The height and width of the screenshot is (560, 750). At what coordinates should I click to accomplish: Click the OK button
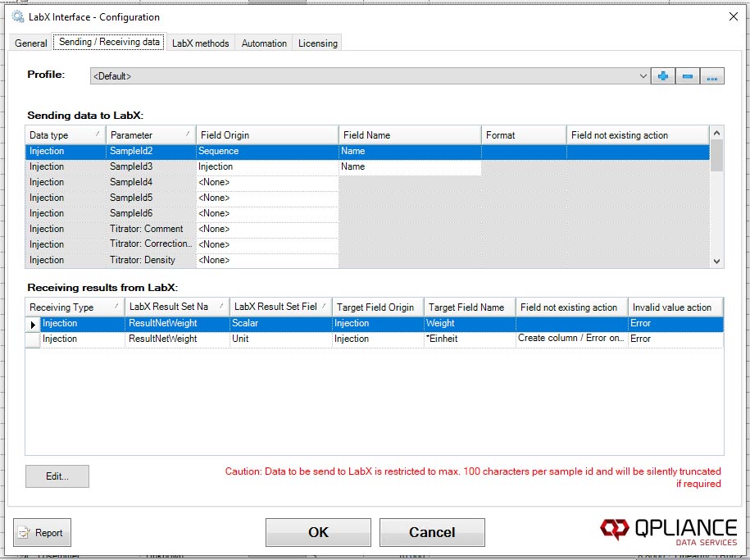coord(318,532)
